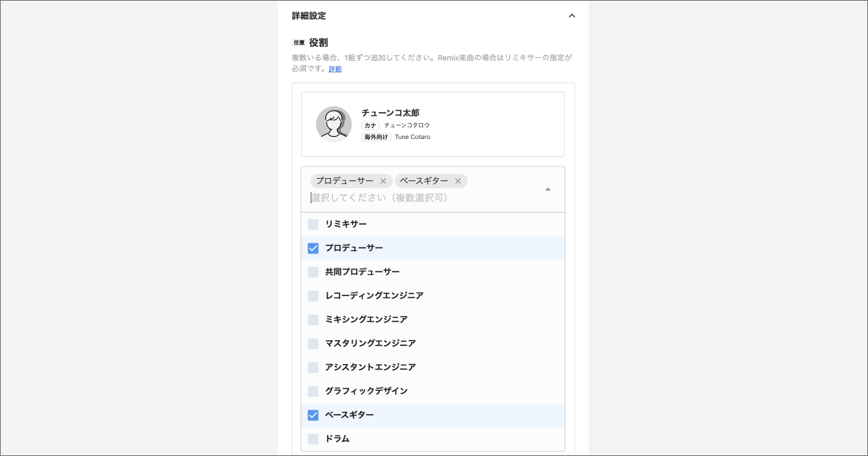The image size is (868, 456).
Task: Choose マスタリングエンジニア from list
Action: click(370, 343)
